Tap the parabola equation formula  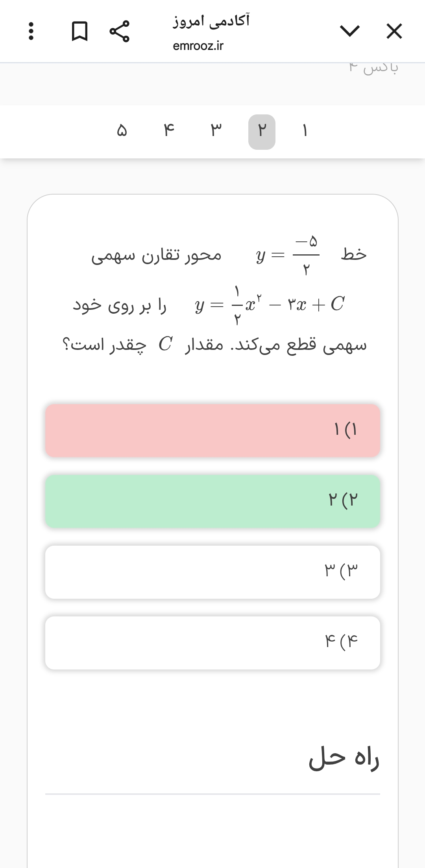coord(270,305)
